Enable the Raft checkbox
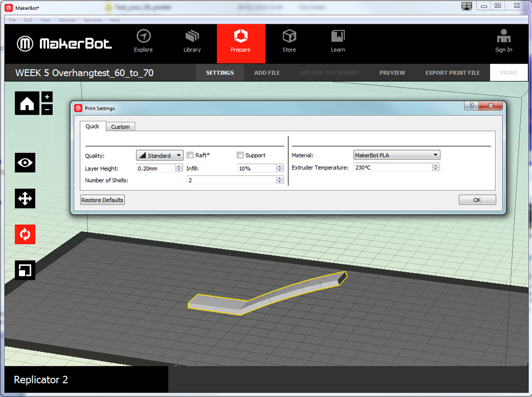Screen dimensions: 532x397 [190, 155]
